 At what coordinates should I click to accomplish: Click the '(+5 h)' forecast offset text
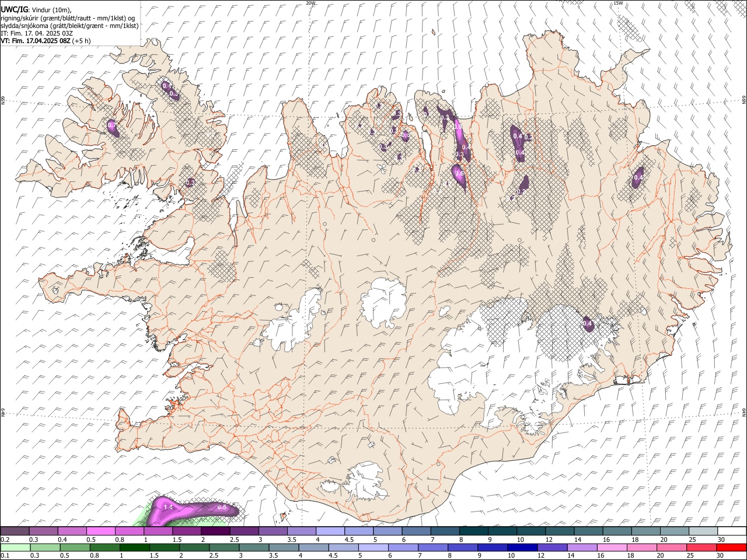pos(82,41)
